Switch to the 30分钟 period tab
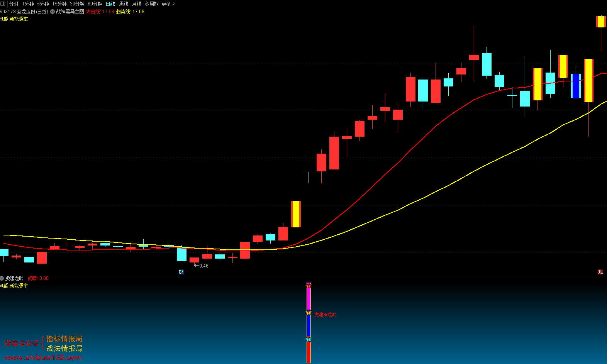Image resolution: width=607 pixels, height=364 pixels. click(77, 4)
